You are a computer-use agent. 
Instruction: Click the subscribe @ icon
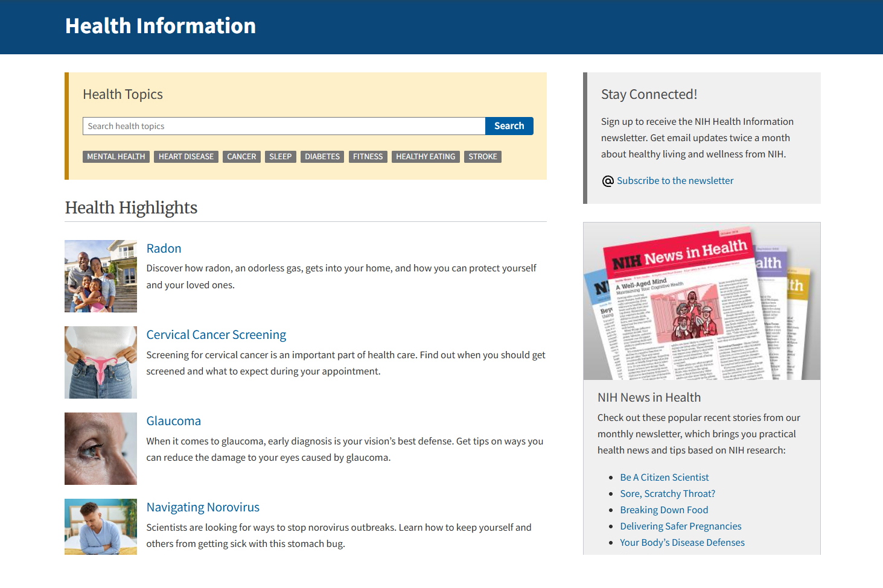[608, 180]
